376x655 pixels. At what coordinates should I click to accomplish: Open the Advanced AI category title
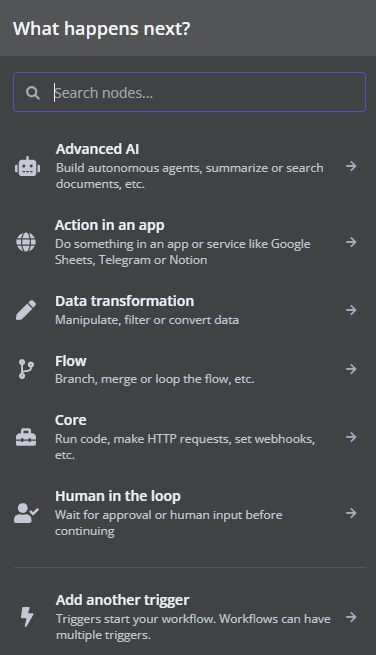tap(97, 149)
